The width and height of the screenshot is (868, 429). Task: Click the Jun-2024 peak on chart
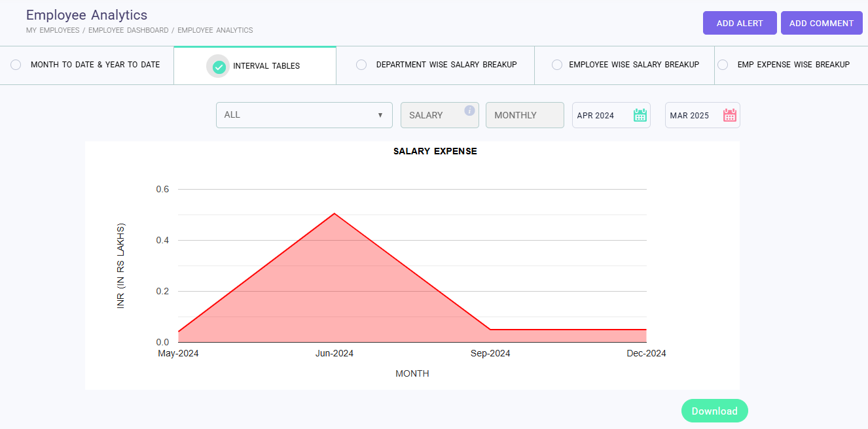point(335,214)
